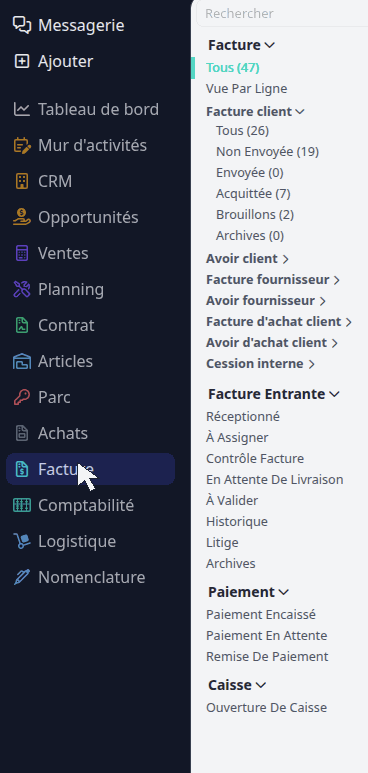Click the Logistique hand-truck icon

point(22,541)
